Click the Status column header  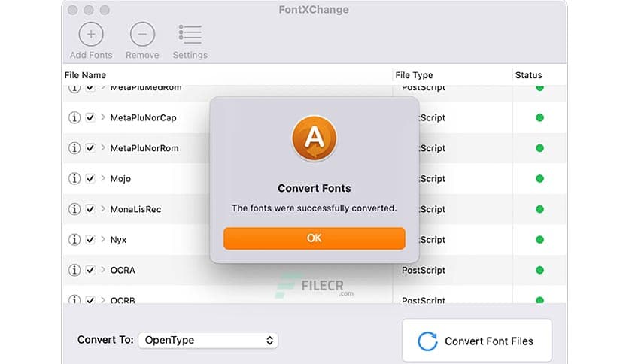pos(528,75)
